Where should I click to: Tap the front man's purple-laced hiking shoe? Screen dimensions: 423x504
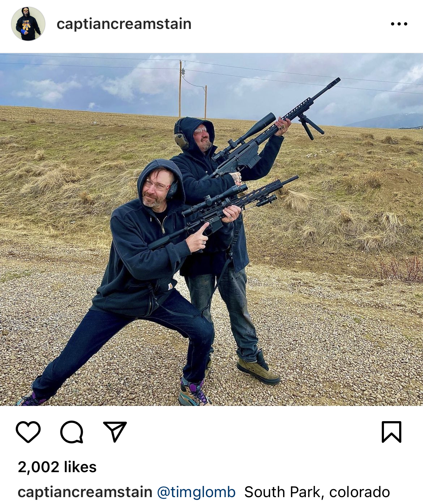(194, 393)
